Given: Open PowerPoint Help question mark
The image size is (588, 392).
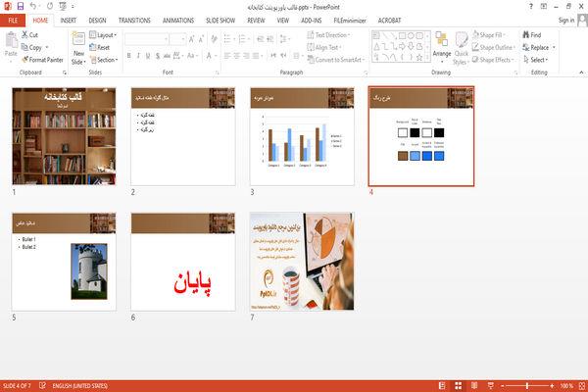Looking at the screenshot, I should 530,7.
